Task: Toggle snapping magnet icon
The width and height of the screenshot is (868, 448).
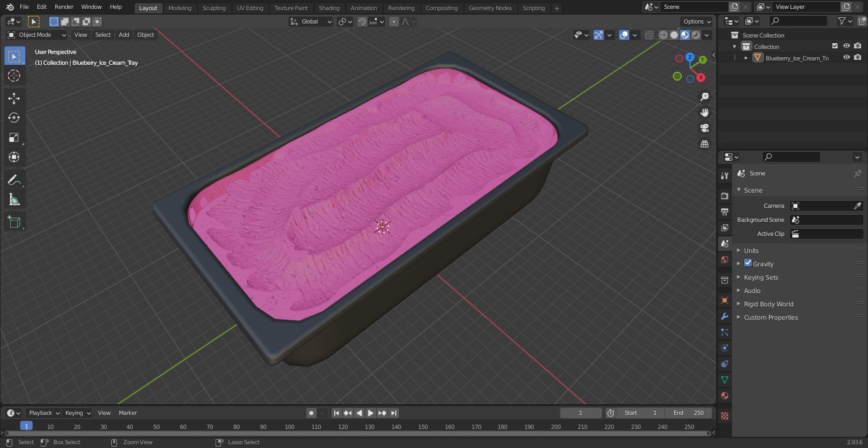Action: coord(362,22)
